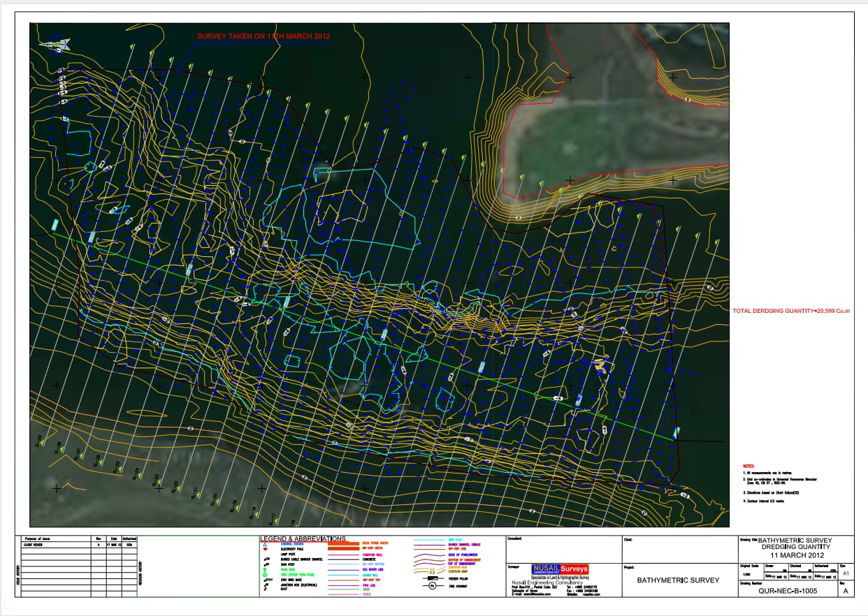Click the 'Purpose of issue' column header
Screen dimensions: 868x616
pyautogui.click(x=37, y=538)
